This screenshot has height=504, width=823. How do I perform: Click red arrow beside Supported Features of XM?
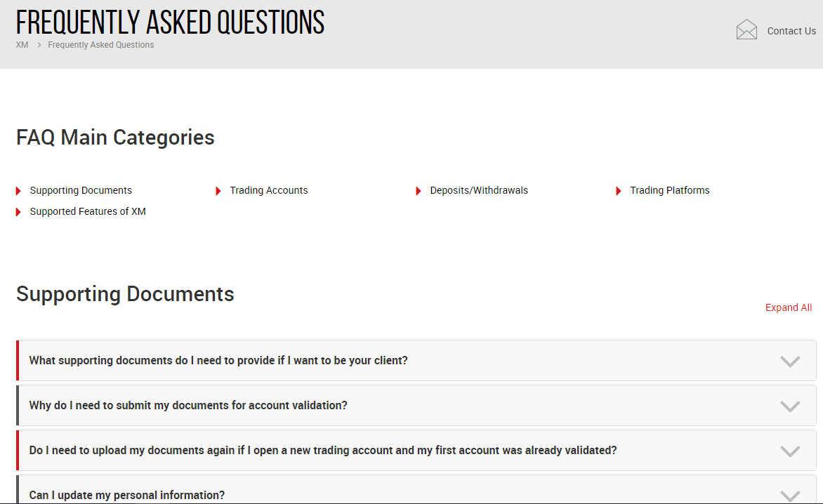tap(19, 212)
